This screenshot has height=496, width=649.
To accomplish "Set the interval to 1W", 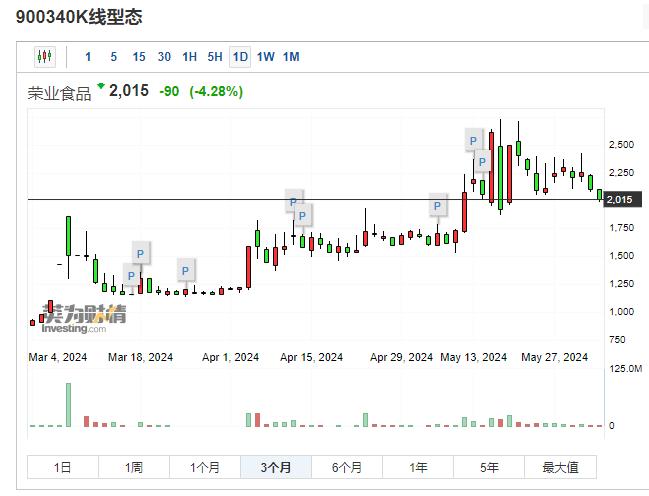I will coord(265,57).
